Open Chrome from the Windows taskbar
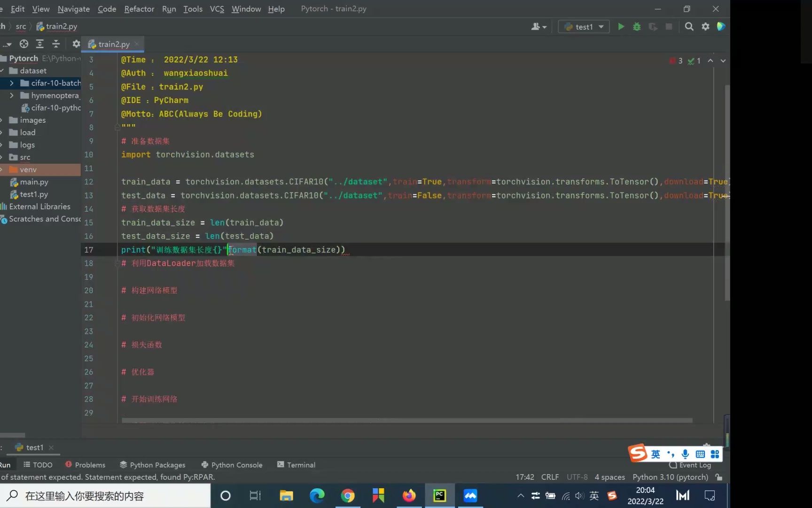Image resolution: width=812 pixels, height=508 pixels. [x=348, y=496]
